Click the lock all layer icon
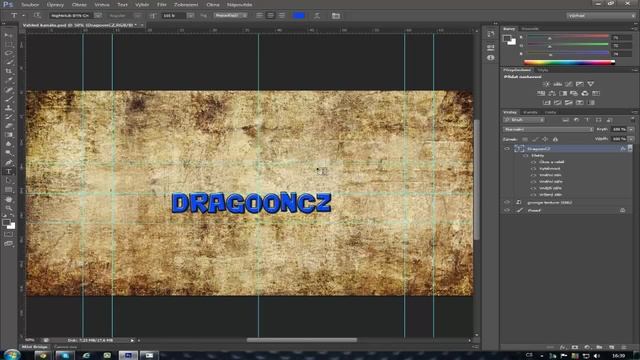 tap(555, 140)
